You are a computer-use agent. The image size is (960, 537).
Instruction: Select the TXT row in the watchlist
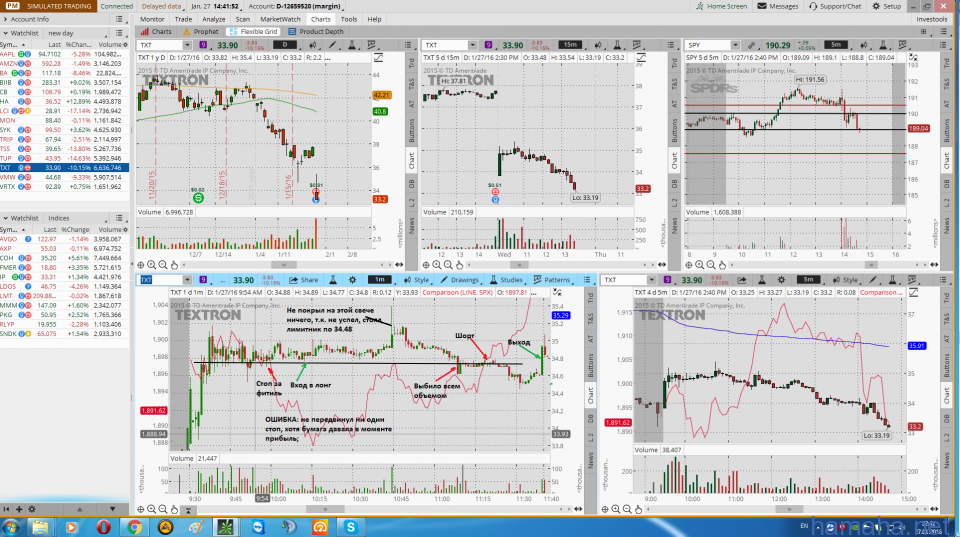tap(64, 168)
